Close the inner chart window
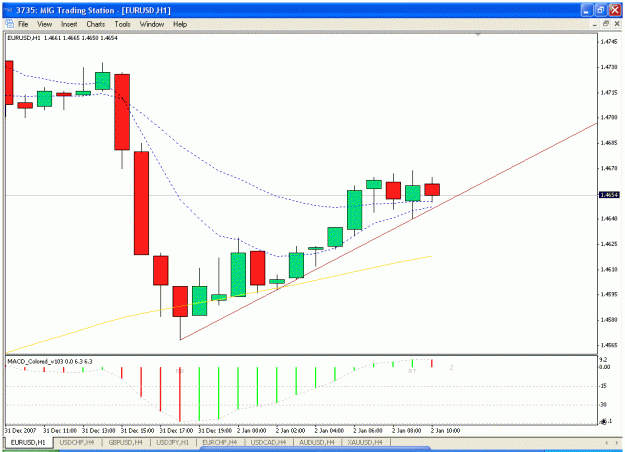The height and width of the screenshot is (452, 625). click(x=617, y=24)
